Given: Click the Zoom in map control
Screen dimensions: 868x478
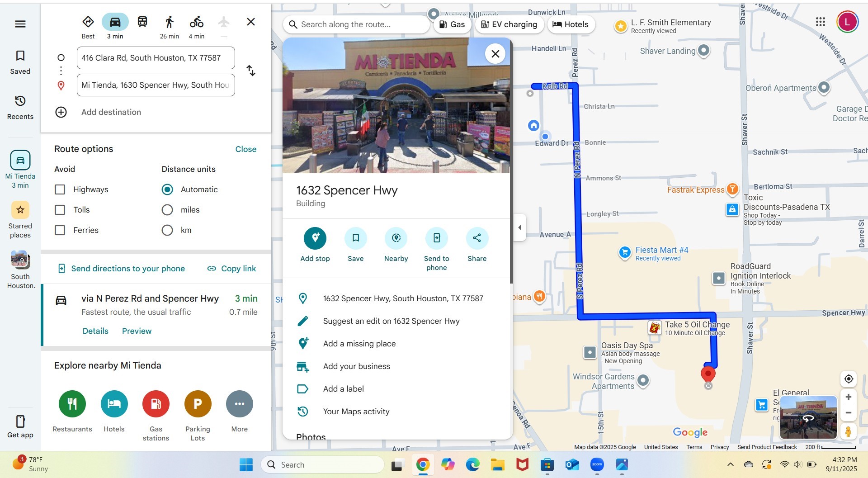Looking at the screenshot, I should pos(849,397).
